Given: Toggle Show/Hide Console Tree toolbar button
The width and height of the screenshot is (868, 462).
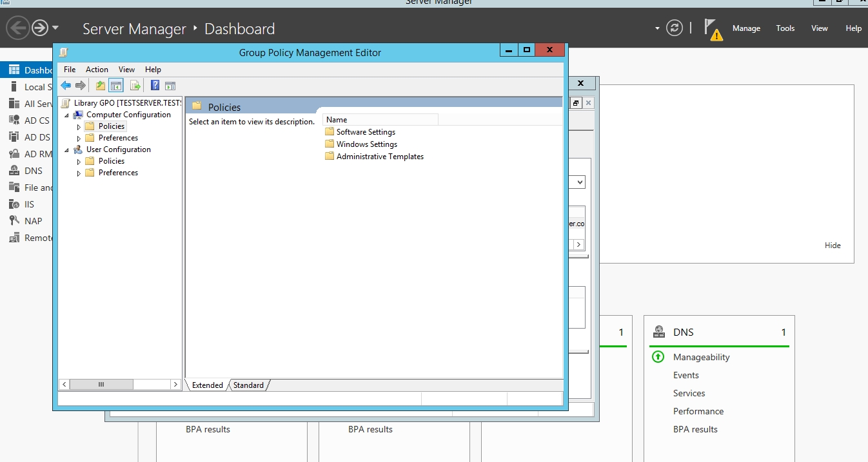Looking at the screenshot, I should click(116, 86).
